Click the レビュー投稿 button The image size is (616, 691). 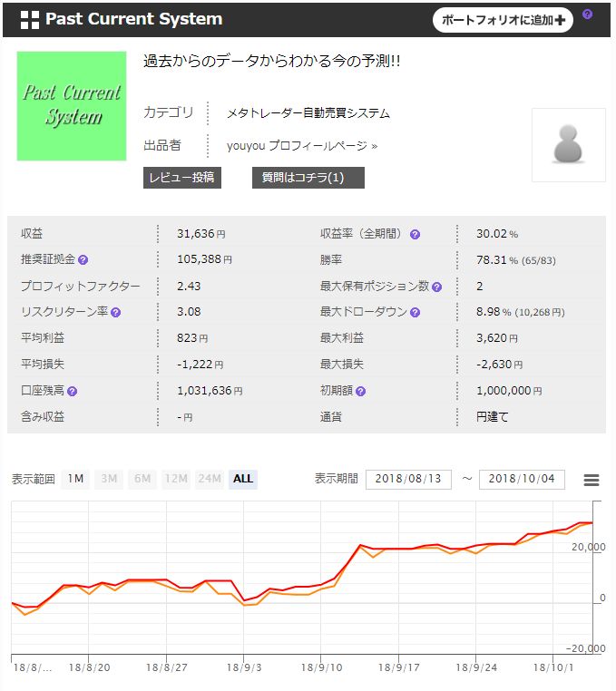click(x=182, y=177)
